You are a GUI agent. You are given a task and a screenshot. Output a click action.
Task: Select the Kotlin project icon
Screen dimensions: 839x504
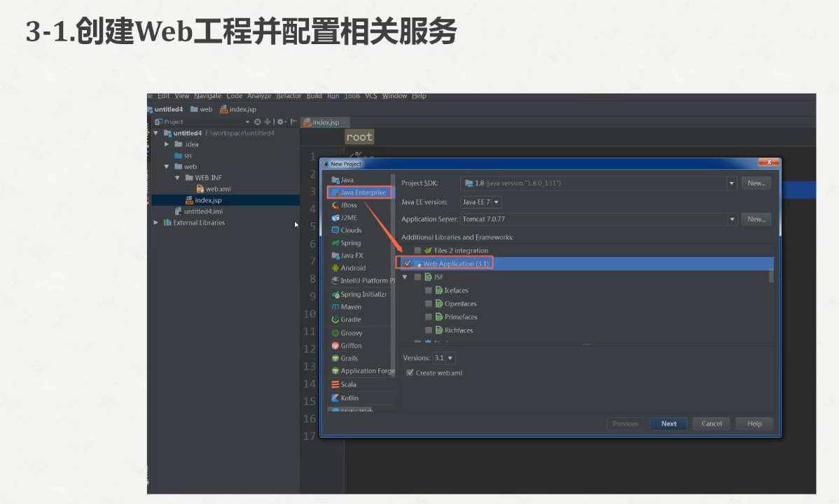(x=335, y=398)
